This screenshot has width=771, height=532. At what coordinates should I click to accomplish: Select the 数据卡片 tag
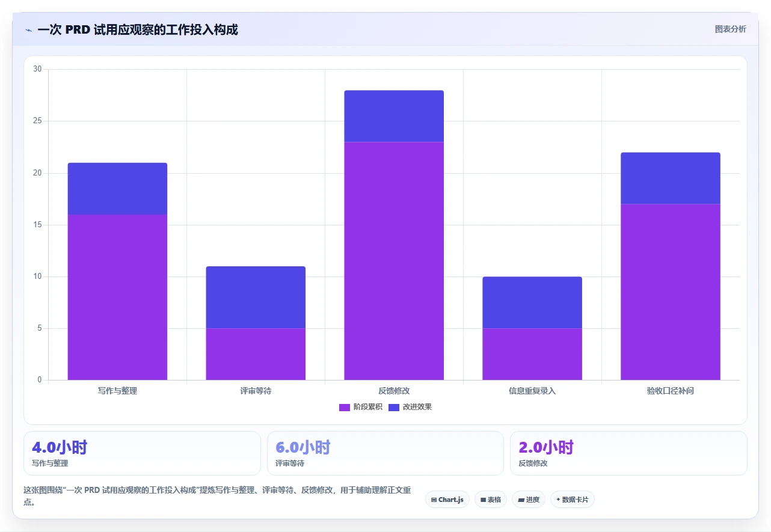(x=573, y=500)
